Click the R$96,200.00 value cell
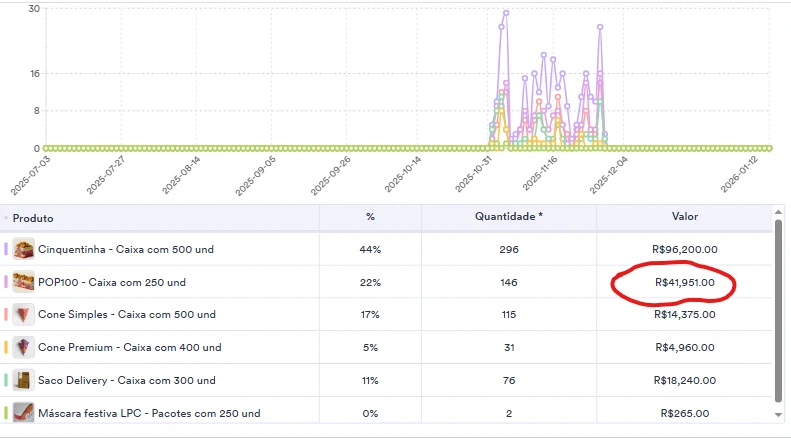Image resolution: width=791 pixels, height=438 pixels. tap(685, 250)
